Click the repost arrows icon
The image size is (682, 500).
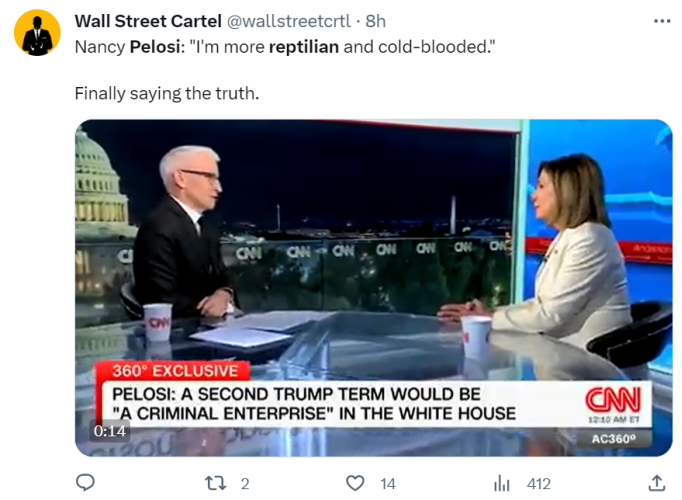point(215,483)
